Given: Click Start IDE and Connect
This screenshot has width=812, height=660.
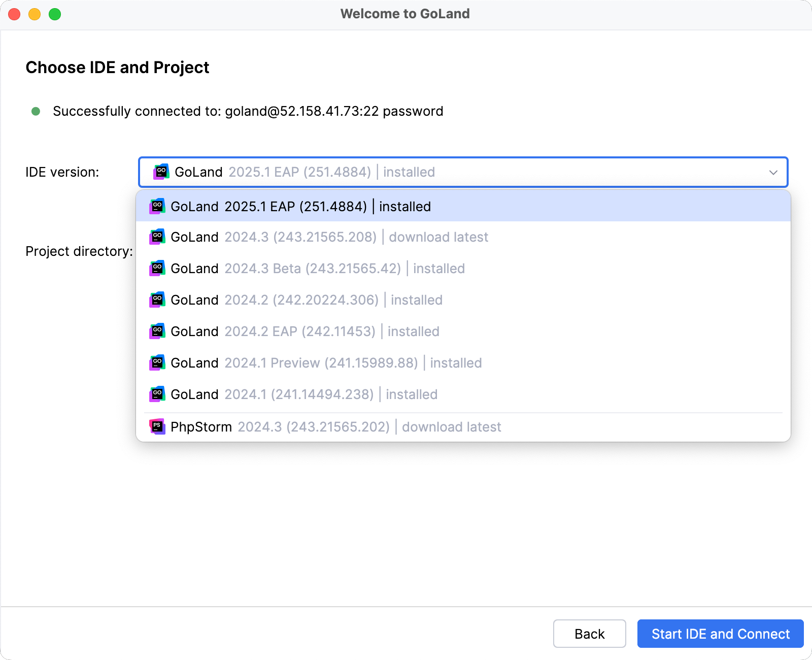Looking at the screenshot, I should [x=720, y=634].
